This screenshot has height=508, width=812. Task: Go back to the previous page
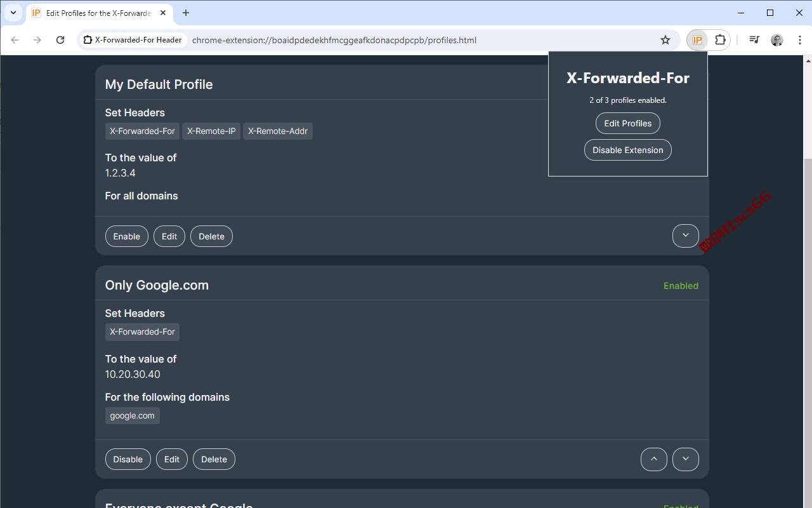(x=15, y=40)
